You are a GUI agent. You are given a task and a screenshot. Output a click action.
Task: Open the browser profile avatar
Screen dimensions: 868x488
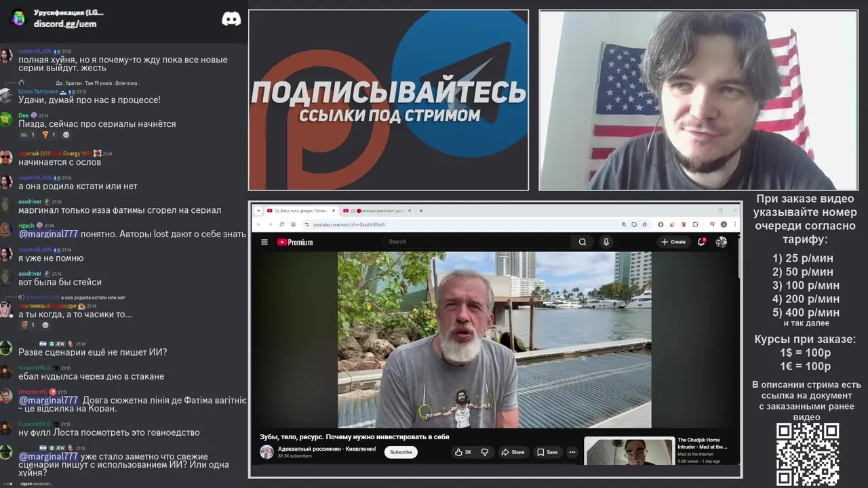click(x=724, y=224)
